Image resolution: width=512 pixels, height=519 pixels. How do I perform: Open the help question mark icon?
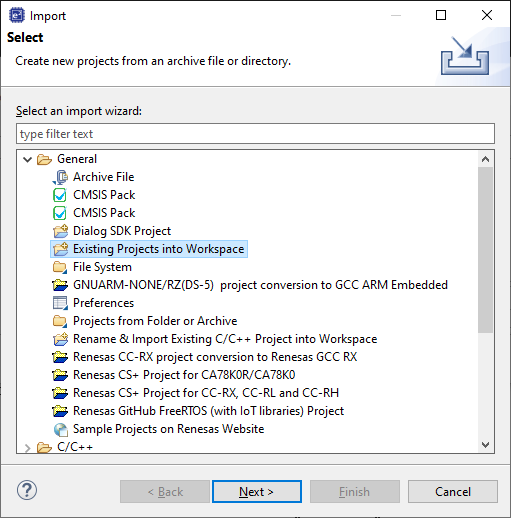(27, 490)
